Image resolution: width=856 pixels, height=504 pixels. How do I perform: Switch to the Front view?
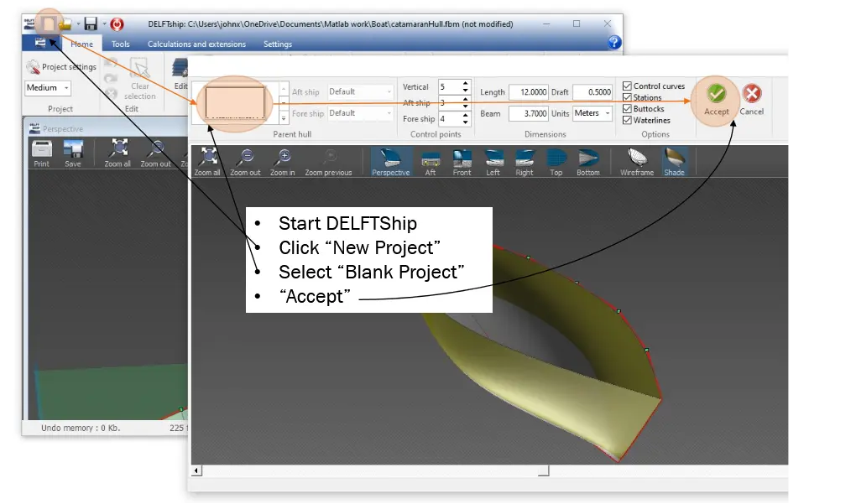(462, 162)
